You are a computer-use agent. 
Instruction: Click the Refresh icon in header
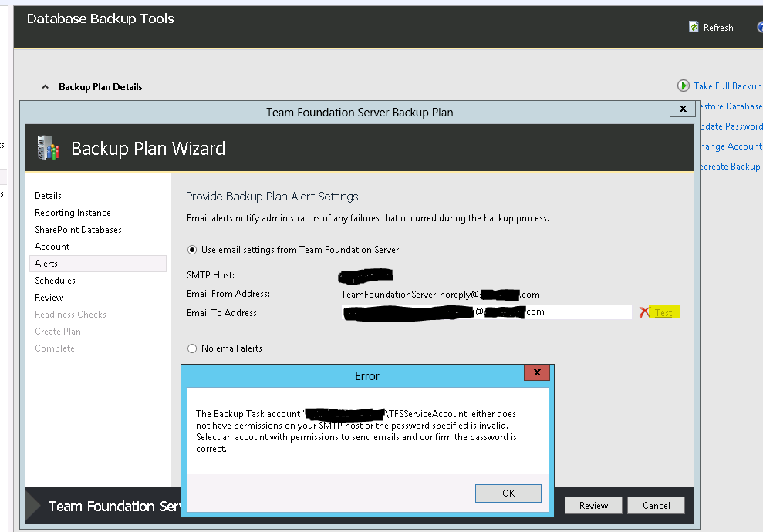[x=694, y=27]
